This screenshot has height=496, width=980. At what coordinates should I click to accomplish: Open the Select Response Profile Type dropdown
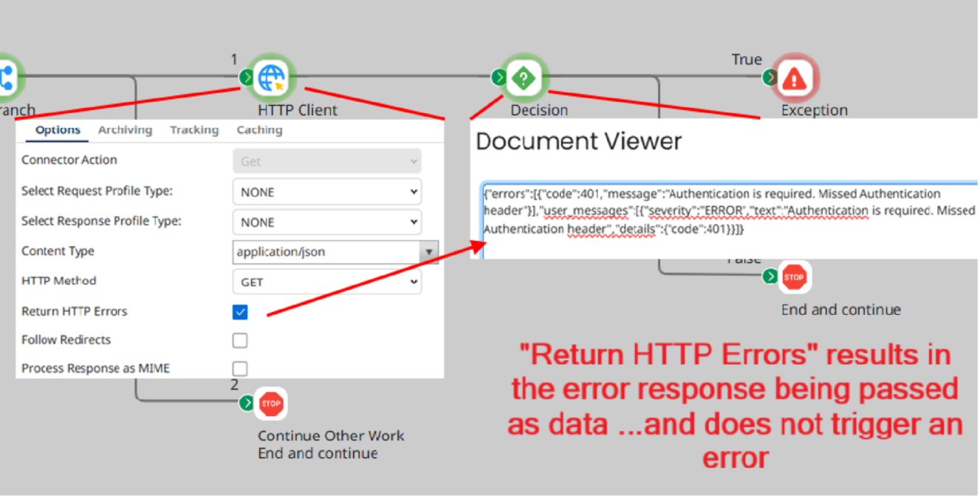pyautogui.click(x=327, y=222)
